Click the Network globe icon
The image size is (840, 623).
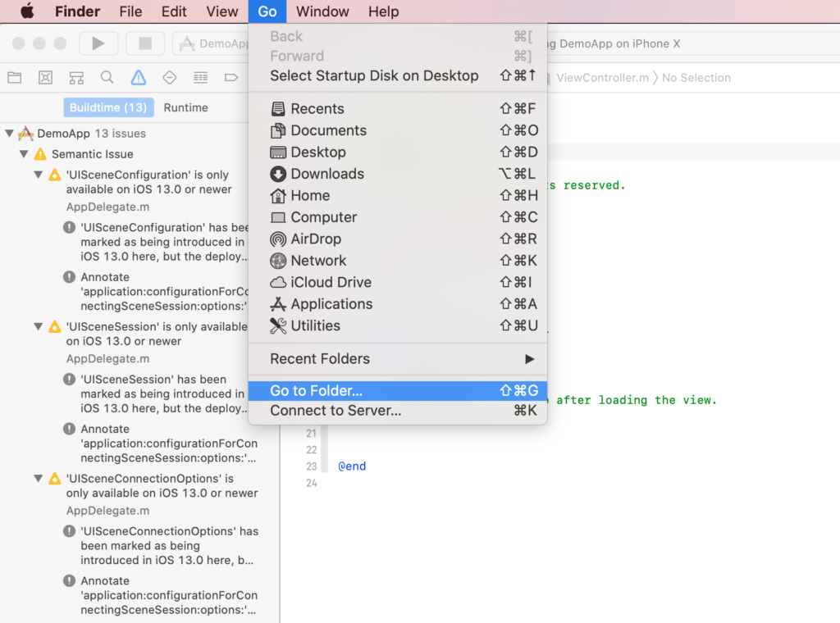[x=278, y=261]
